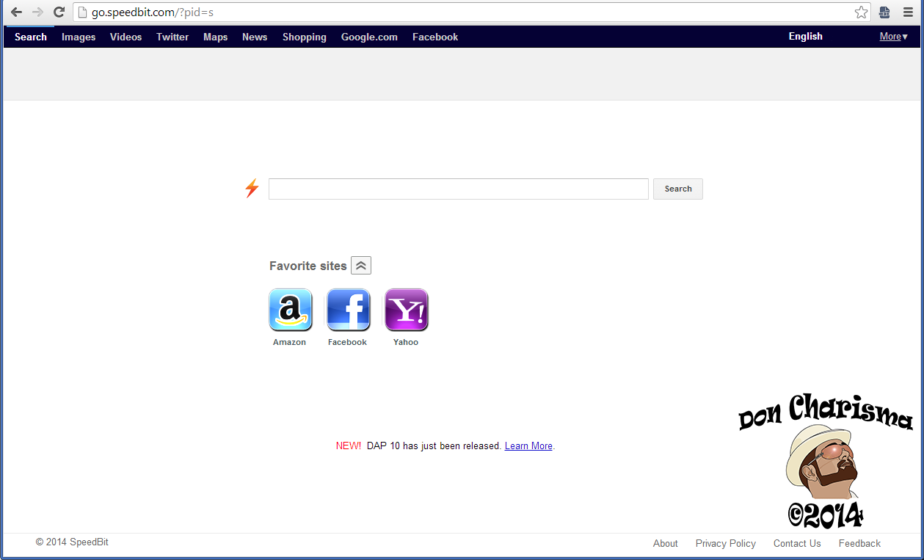This screenshot has width=924, height=560.
Task: Bookmark page using the star icon
Action: [861, 12]
